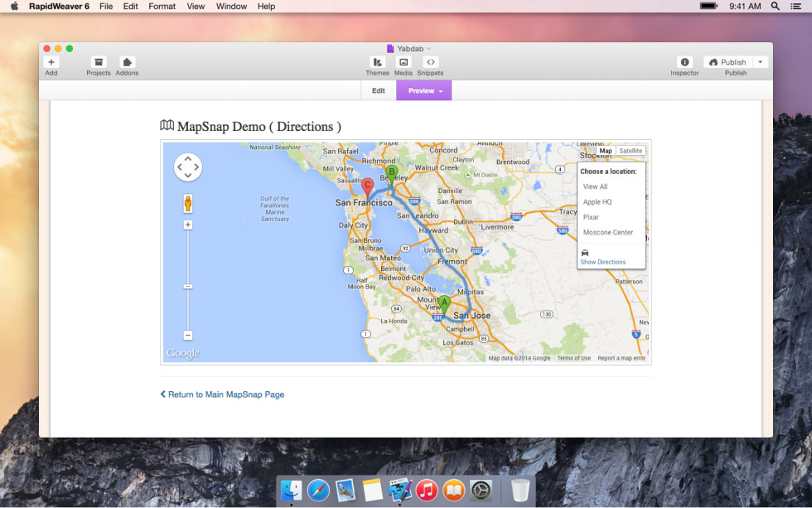Open the Projects toolbar icon
The image size is (812, 508).
(x=99, y=62)
